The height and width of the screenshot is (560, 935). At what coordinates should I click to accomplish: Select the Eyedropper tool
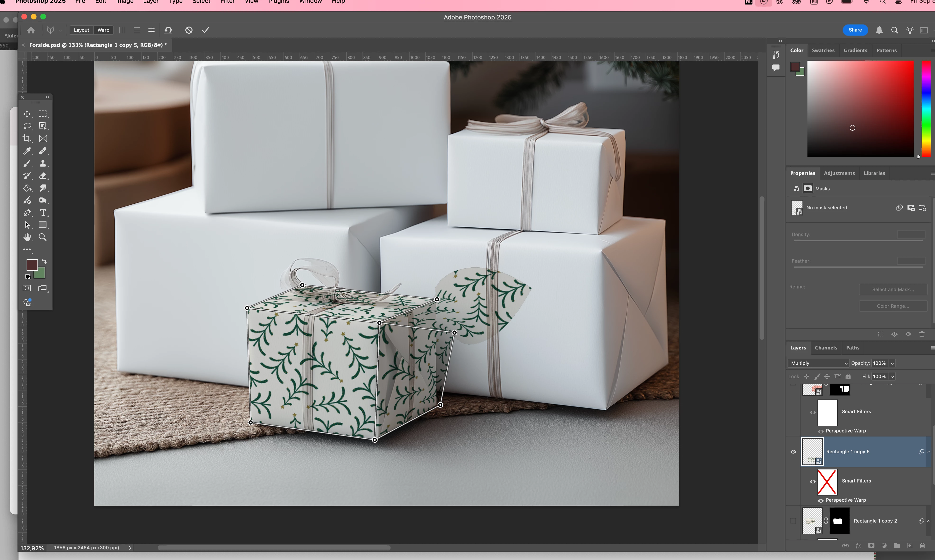pyautogui.click(x=27, y=151)
